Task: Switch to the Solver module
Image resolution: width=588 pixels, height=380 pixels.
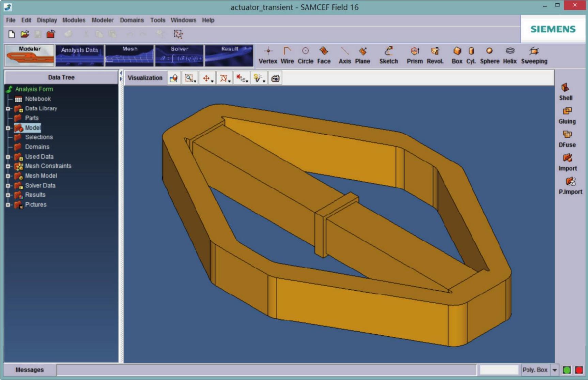Action: (179, 55)
